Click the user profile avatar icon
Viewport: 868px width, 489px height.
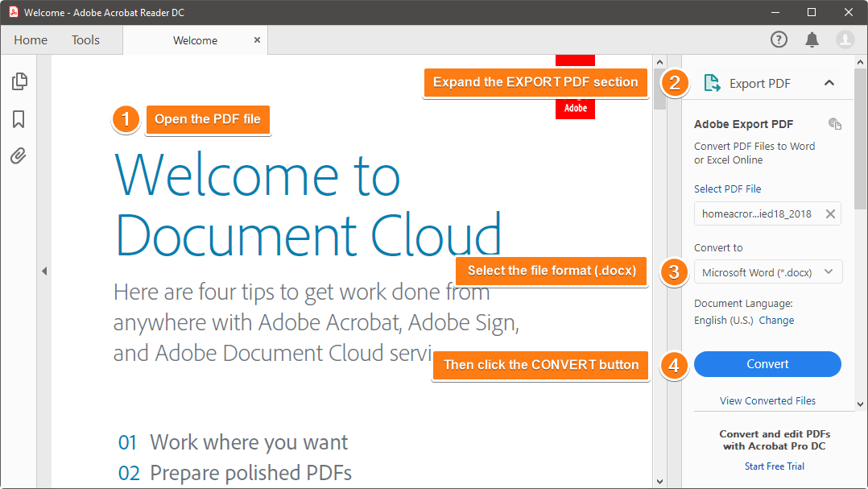click(x=845, y=39)
